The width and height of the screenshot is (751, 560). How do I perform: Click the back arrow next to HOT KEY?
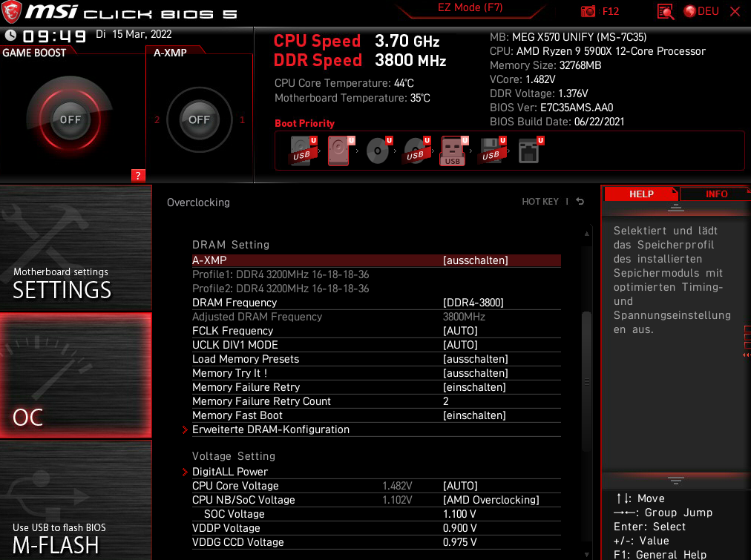pos(580,202)
